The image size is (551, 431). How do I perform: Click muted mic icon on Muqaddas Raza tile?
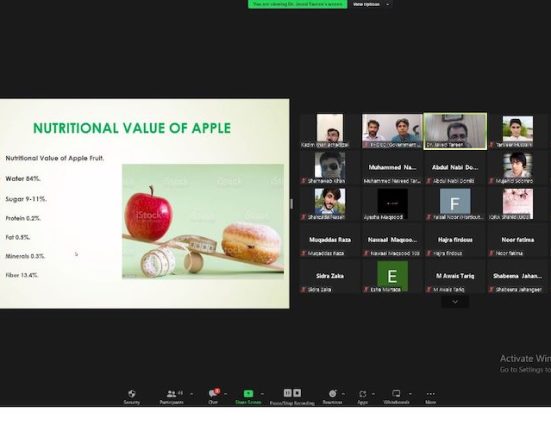303,253
